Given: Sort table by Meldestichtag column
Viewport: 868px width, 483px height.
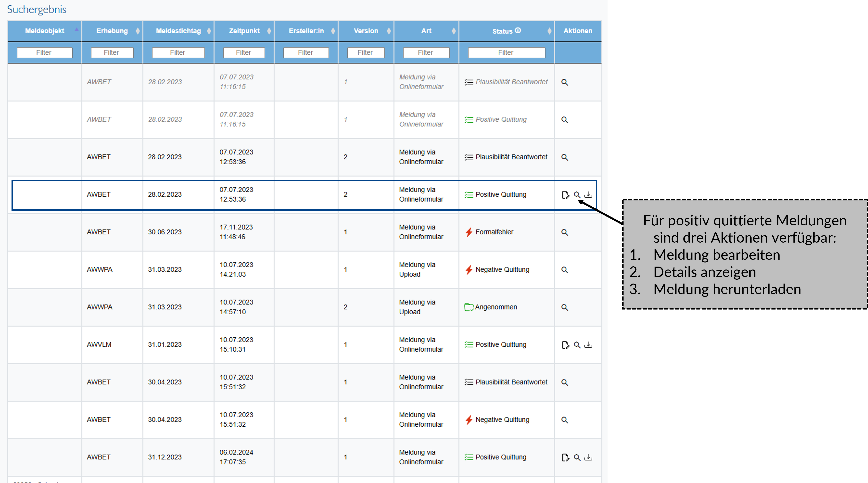Looking at the screenshot, I should click(178, 31).
